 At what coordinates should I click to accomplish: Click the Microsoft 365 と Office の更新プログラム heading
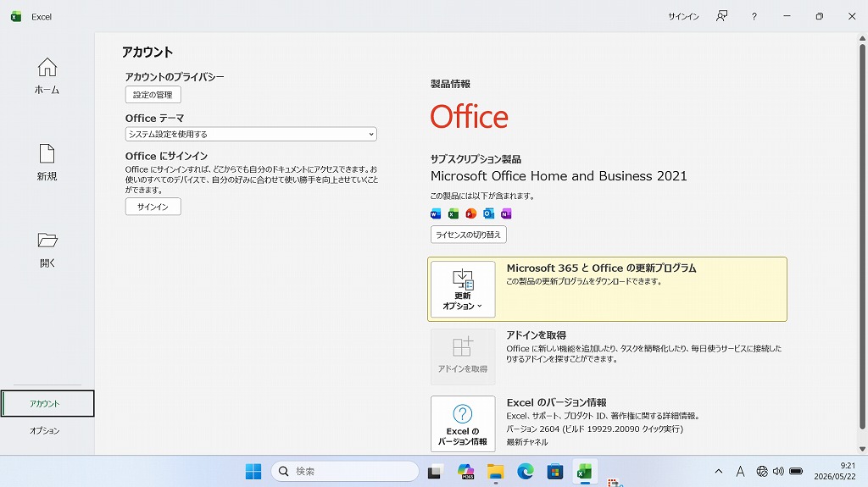[x=601, y=268]
